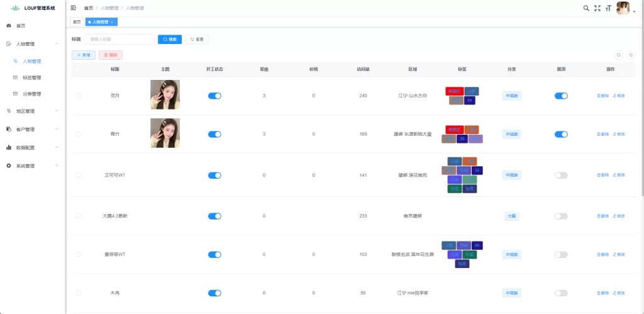Click the 修改 link for 青竹
This screenshot has height=314, width=644.
(x=619, y=134)
